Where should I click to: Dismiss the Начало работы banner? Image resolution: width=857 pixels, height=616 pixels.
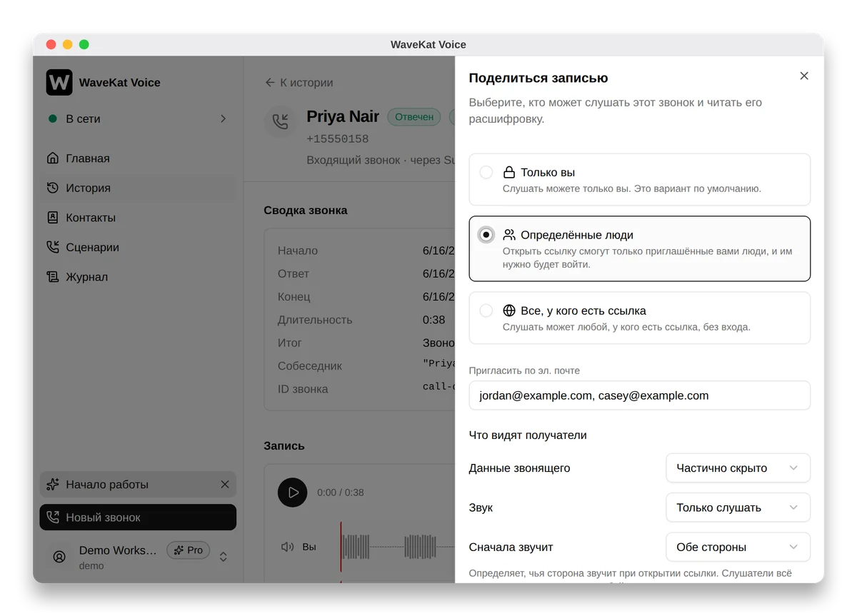(225, 484)
